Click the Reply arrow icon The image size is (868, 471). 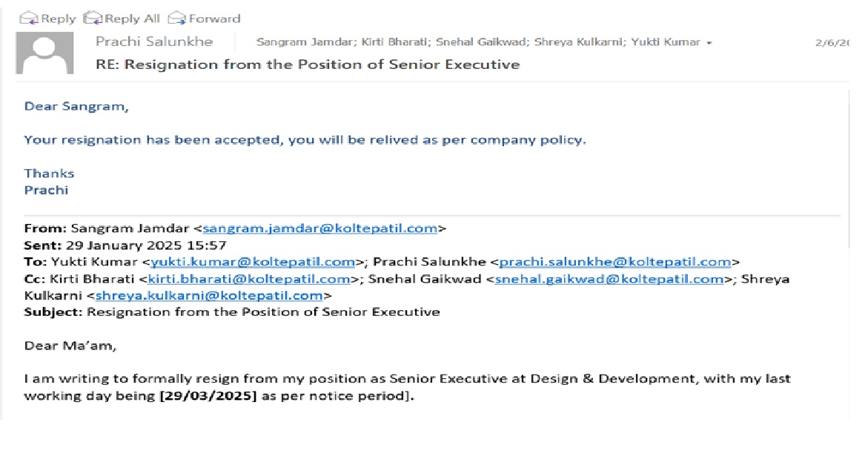(28, 18)
